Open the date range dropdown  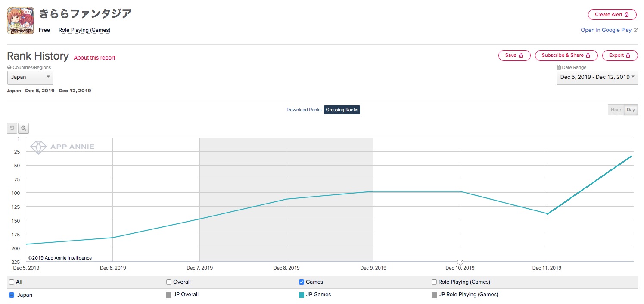pyautogui.click(x=597, y=77)
